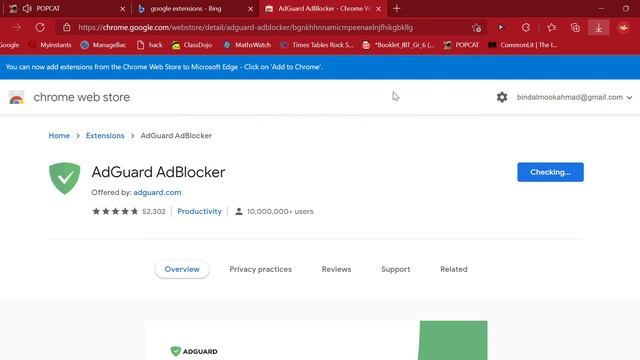Open the Booklet_IBT_Gr_6 bookmark

(398, 45)
